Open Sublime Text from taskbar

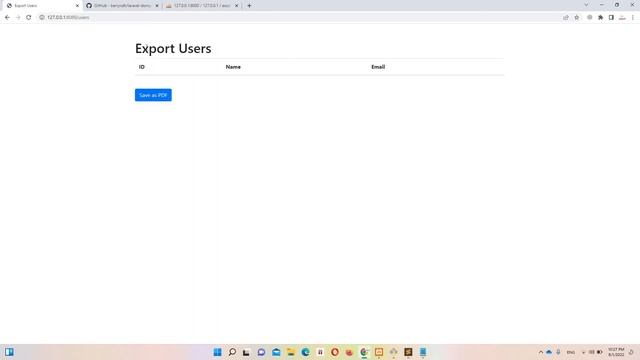point(408,352)
